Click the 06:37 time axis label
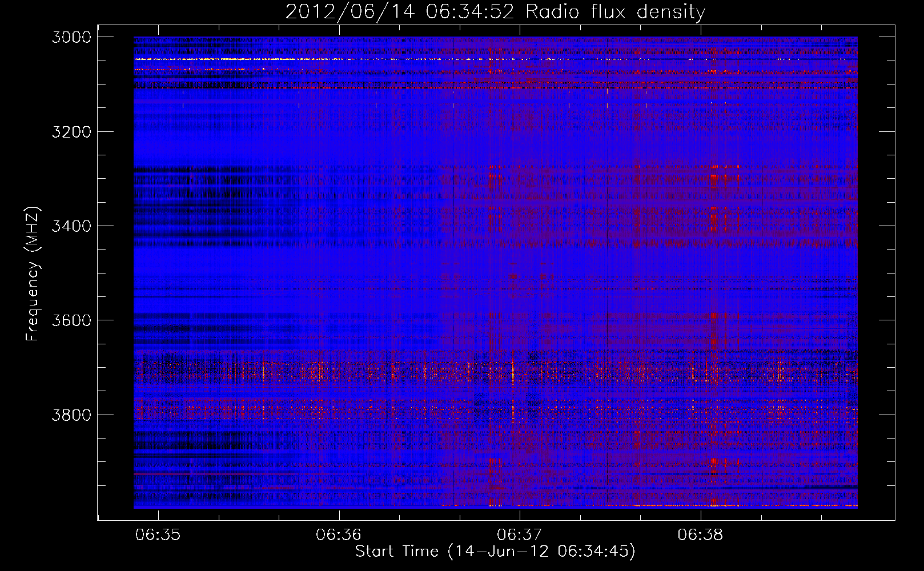Viewport: 924px width, 571px height. (519, 535)
